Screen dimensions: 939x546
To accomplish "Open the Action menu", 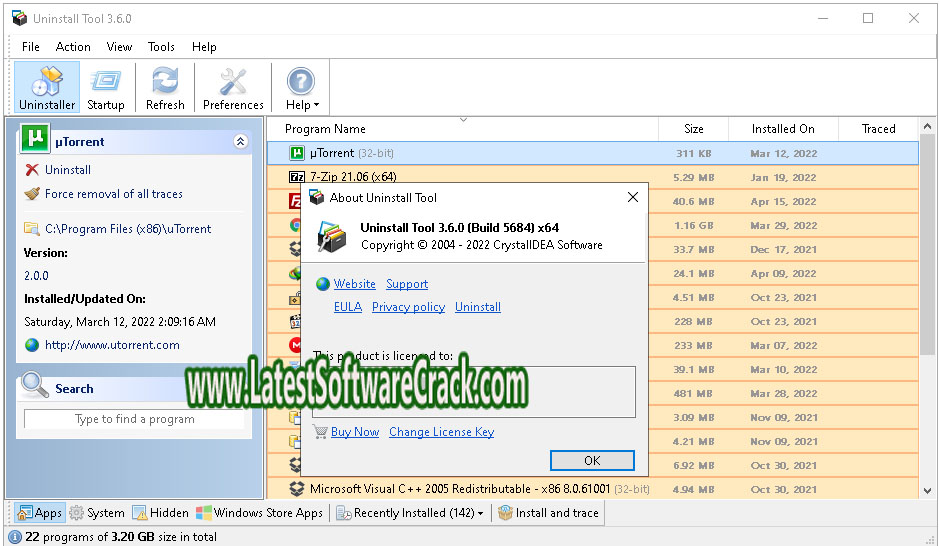I will (x=73, y=47).
